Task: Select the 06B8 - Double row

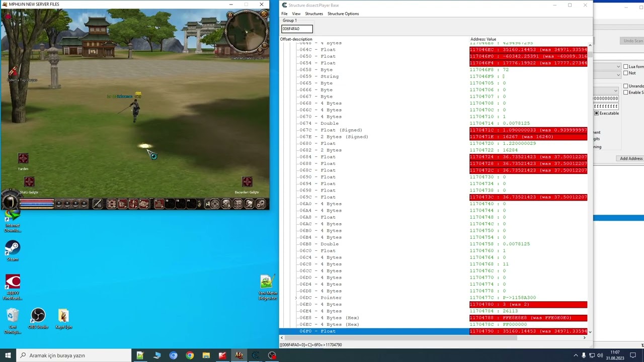Action: (x=433, y=244)
